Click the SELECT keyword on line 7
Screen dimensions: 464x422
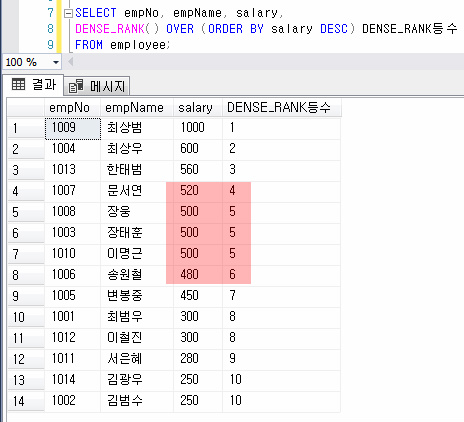[x=96, y=13]
